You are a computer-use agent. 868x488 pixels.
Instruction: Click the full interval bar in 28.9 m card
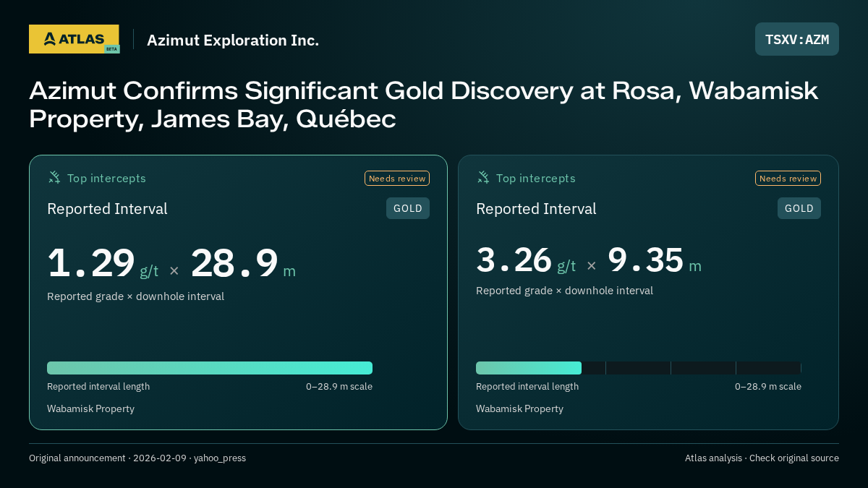click(210, 368)
